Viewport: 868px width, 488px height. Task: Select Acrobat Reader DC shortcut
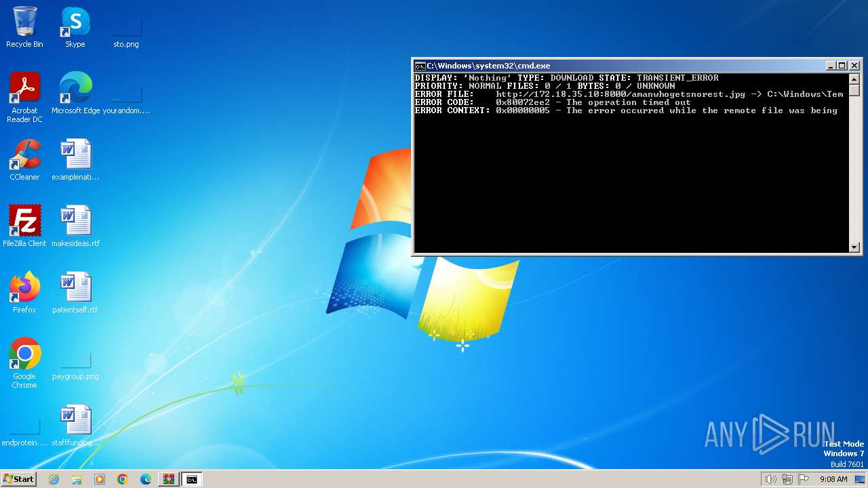click(24, 98)
